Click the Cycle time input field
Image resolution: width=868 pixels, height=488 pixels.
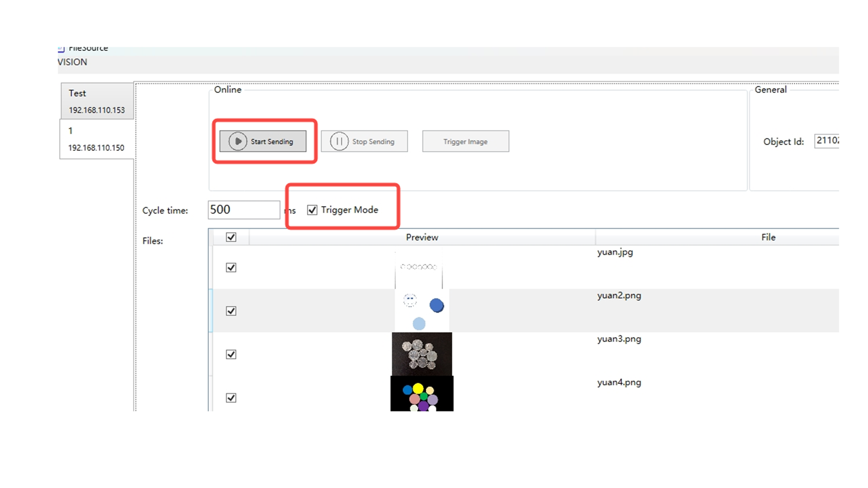[244, 210]
